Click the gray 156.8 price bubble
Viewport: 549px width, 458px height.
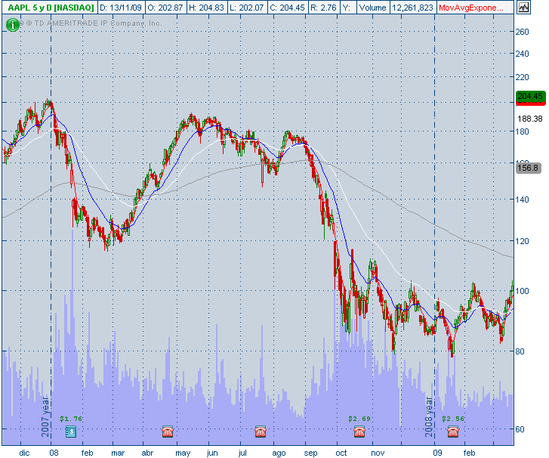(528, 168)
